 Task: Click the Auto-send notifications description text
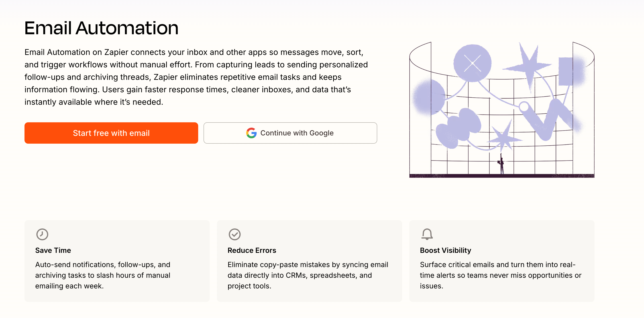(102, 275)
